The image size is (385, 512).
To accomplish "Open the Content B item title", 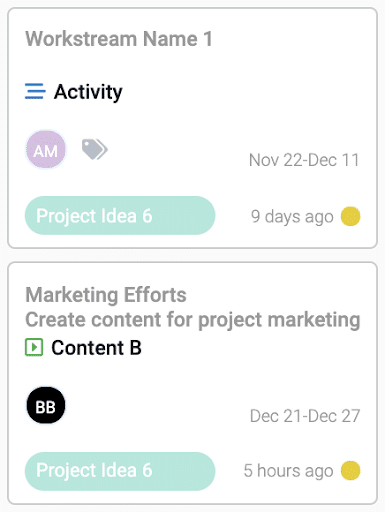I will pos(96,348).
